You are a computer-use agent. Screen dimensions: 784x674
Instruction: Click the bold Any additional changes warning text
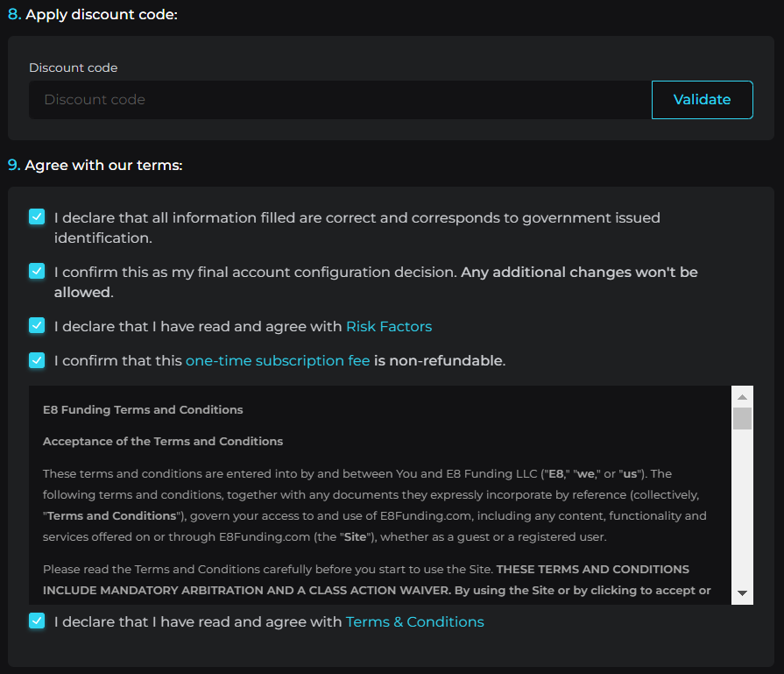coord(579,272)
